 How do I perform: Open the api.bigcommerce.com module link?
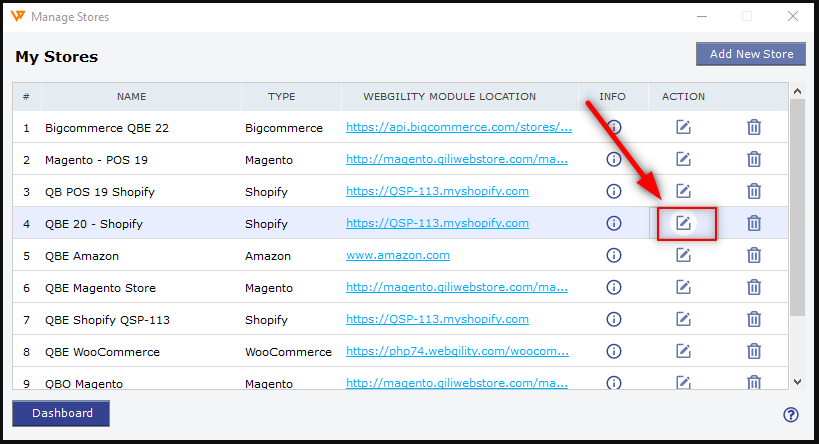(459, 128)
